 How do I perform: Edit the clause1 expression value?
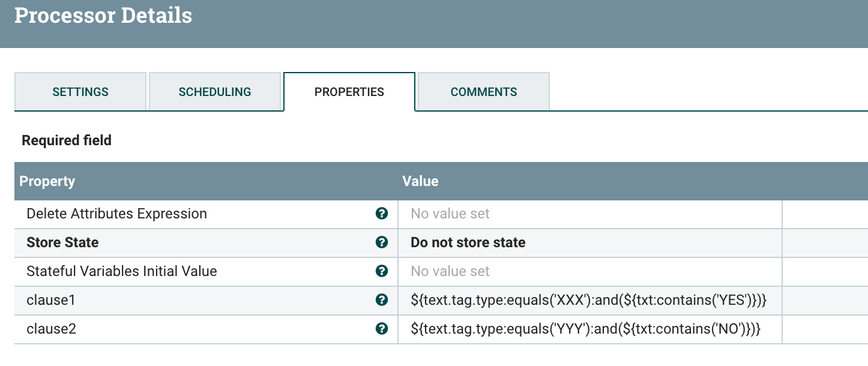pos(589,300)
